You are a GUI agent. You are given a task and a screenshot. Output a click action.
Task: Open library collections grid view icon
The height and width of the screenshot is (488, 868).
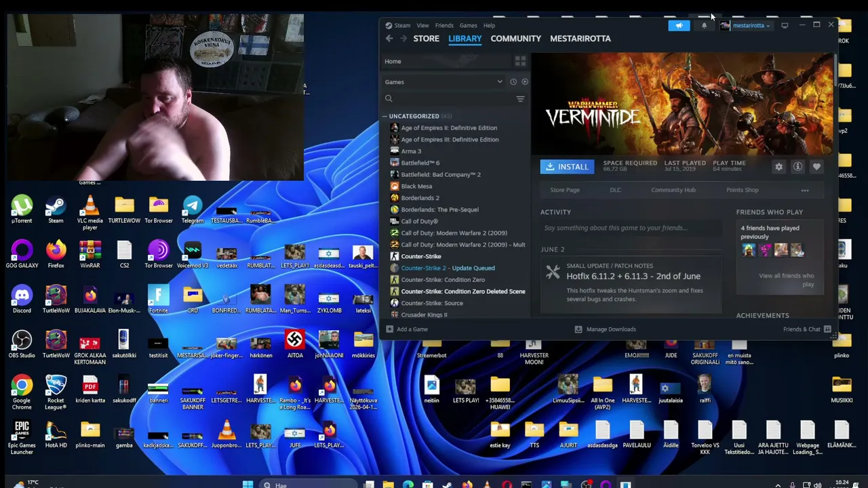click(x=520, y=61)
